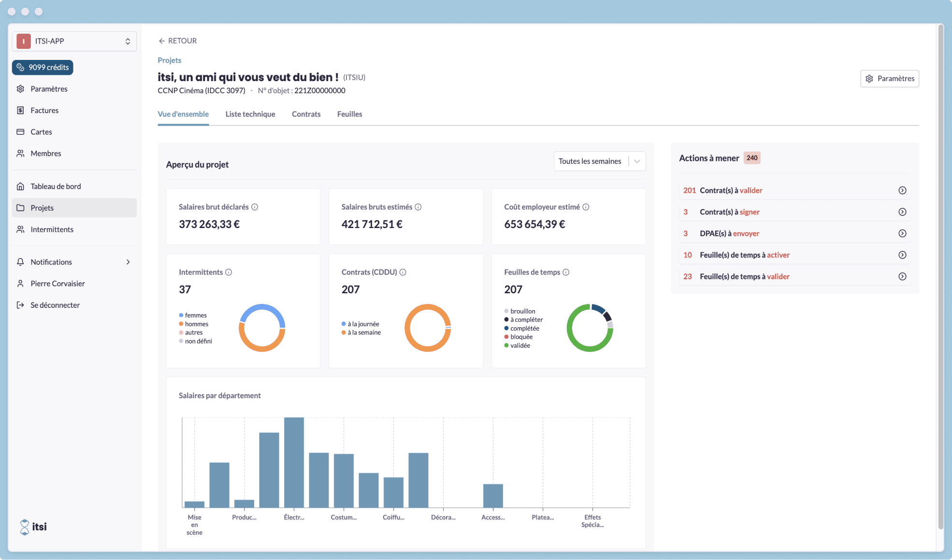952x560 pixels.
Task: Open the Cartes card icon
Action: click(20, 131)
